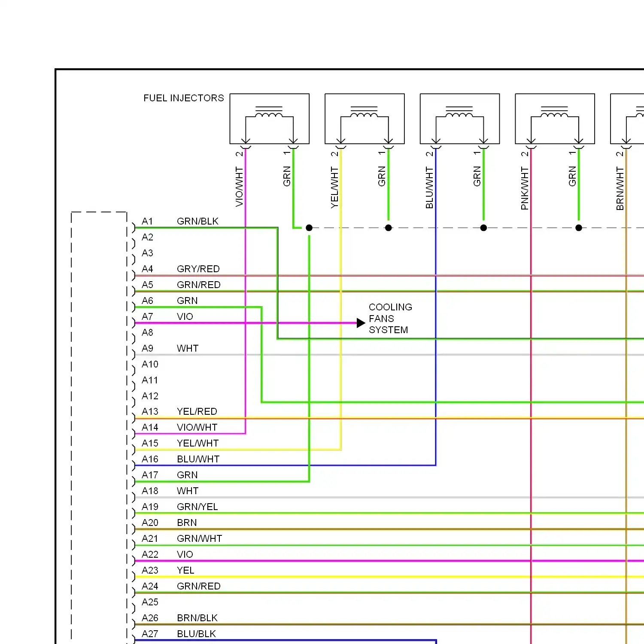Click the COOLING FANS SYSTEM label

click(x=390, y=319)
